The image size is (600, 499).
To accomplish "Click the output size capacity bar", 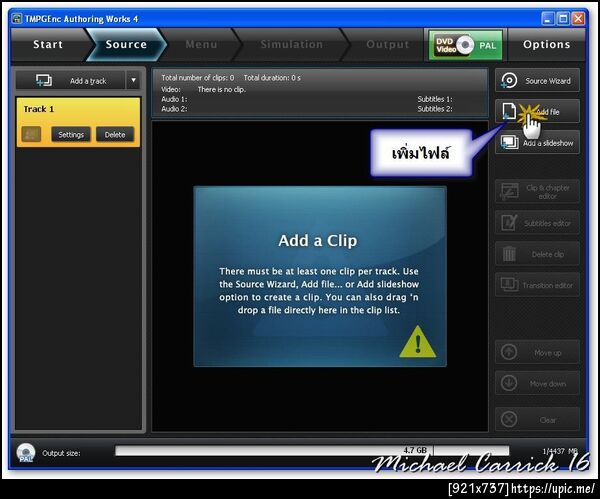I will click(312, 451).
